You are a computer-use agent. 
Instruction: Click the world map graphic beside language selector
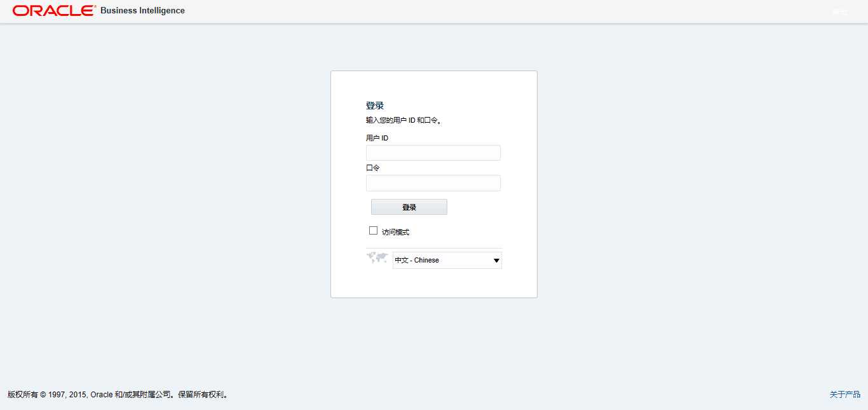377,257
